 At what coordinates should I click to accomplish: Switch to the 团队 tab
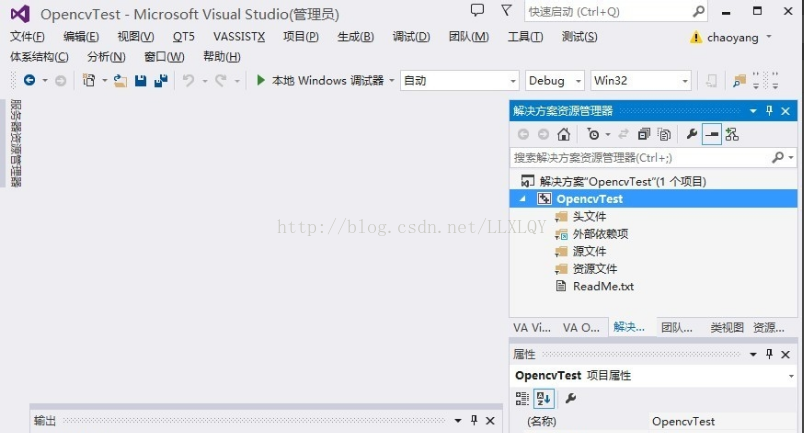click(x=676, y=328)
